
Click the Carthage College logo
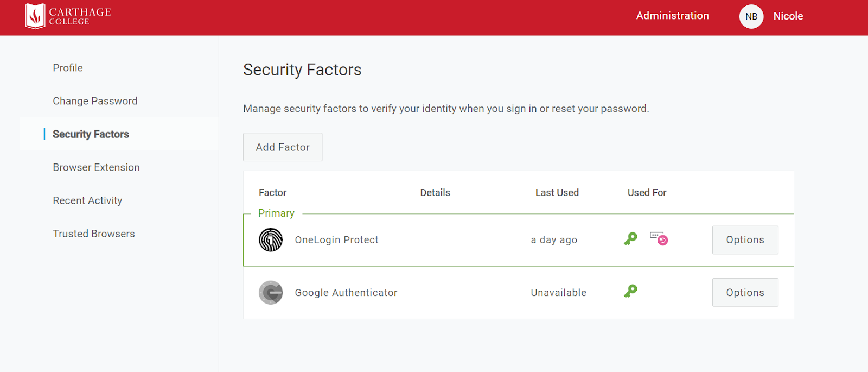(x=68, y=16)
